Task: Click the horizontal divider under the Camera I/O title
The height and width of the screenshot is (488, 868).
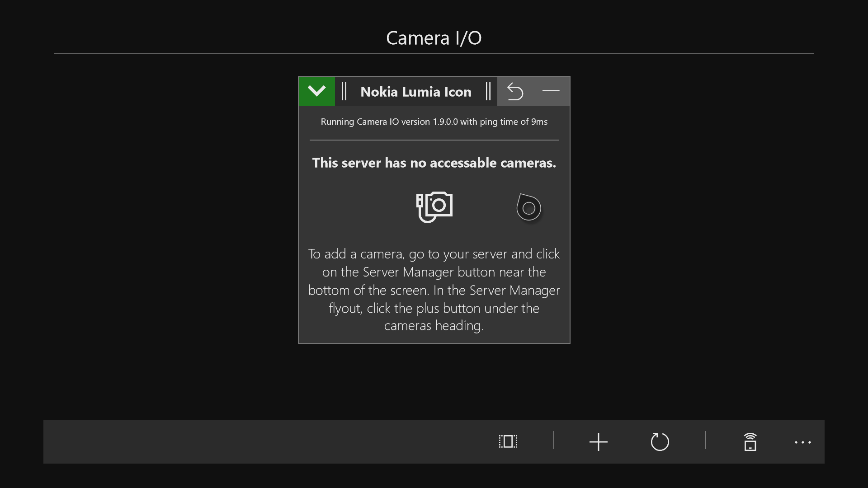Action: coord(434,54)
